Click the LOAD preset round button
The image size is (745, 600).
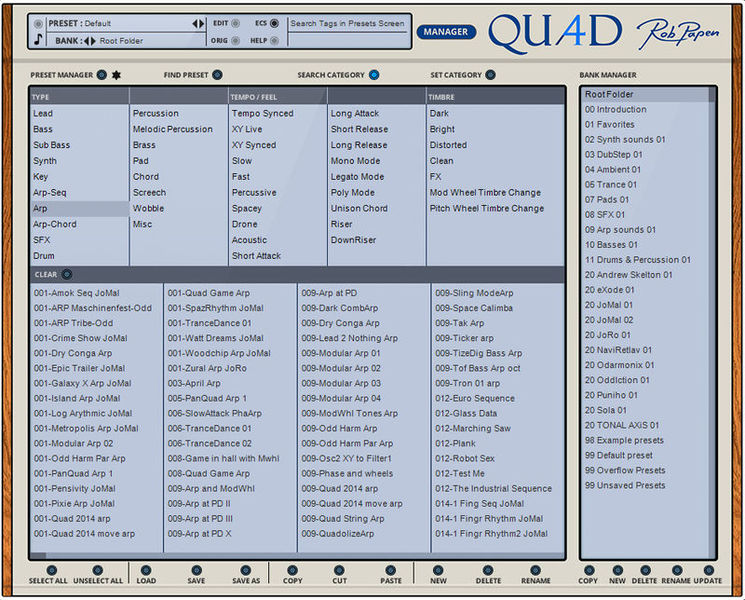click(x=146, y=570)
